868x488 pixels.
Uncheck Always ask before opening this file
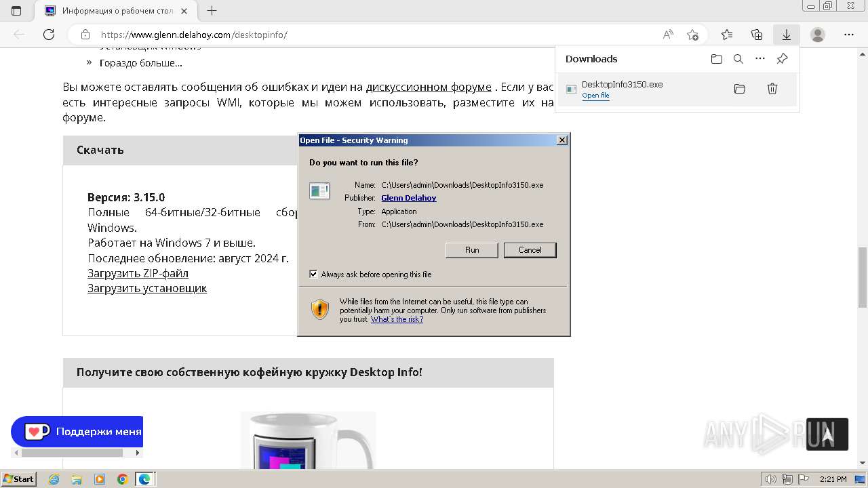(x=313, y=274)
